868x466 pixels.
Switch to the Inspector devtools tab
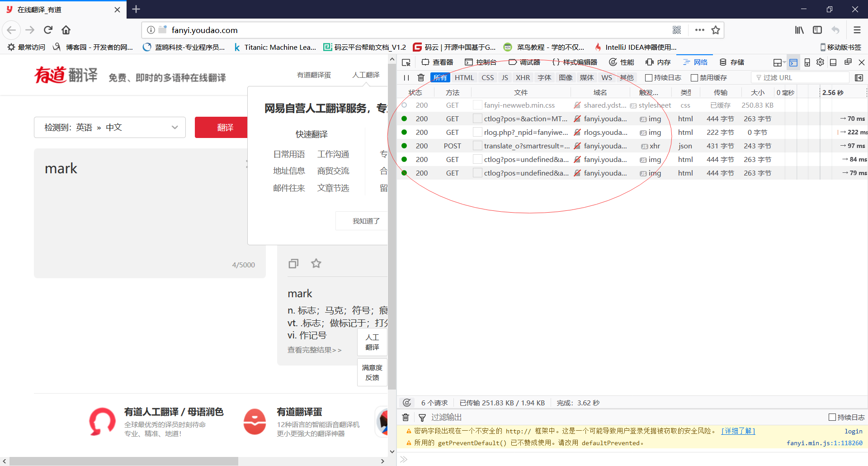tap(437, 62)
